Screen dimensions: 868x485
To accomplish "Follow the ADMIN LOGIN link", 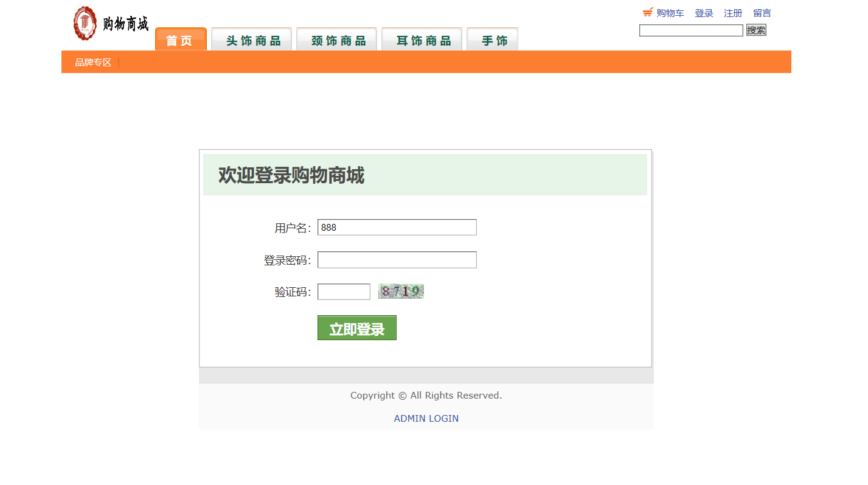I will 426,418.
